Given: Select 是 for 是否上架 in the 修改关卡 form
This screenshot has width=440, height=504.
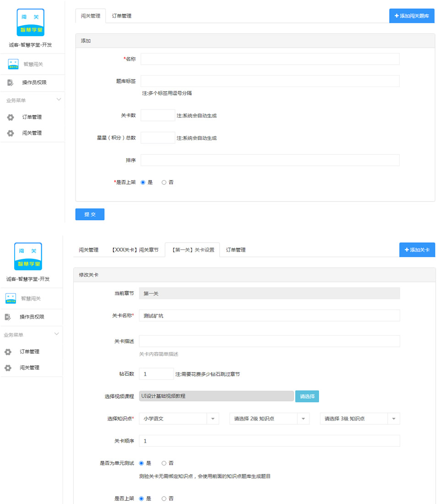Looking at the screenshot, I should coord(141,499).
